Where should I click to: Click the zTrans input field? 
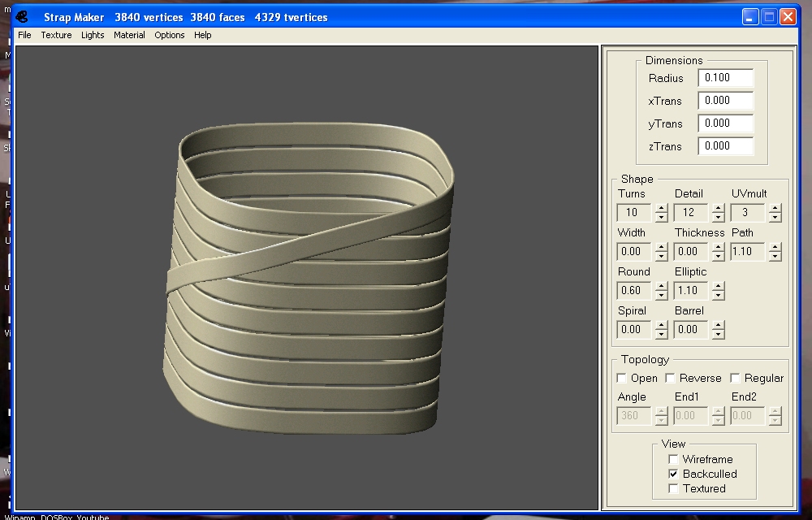point(725,146)
